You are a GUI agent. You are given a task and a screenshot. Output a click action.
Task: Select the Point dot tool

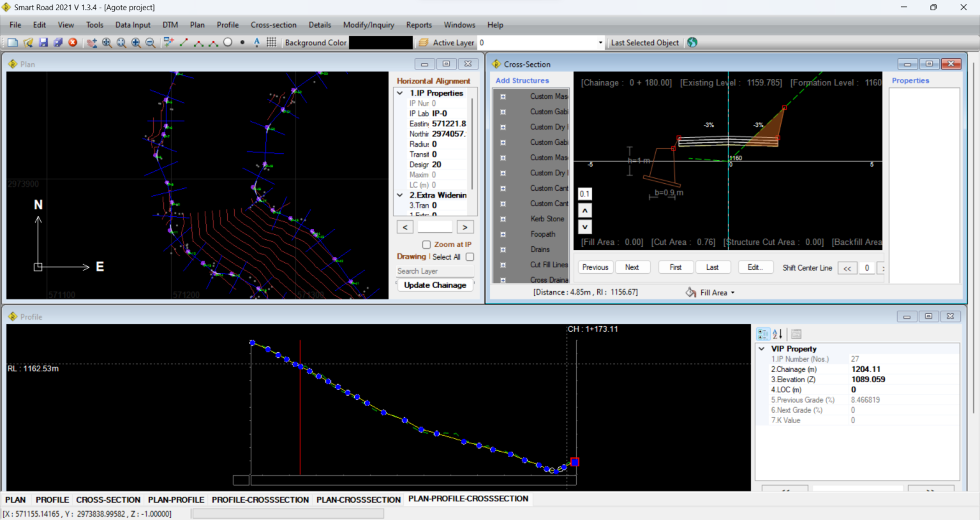point(242,43)
